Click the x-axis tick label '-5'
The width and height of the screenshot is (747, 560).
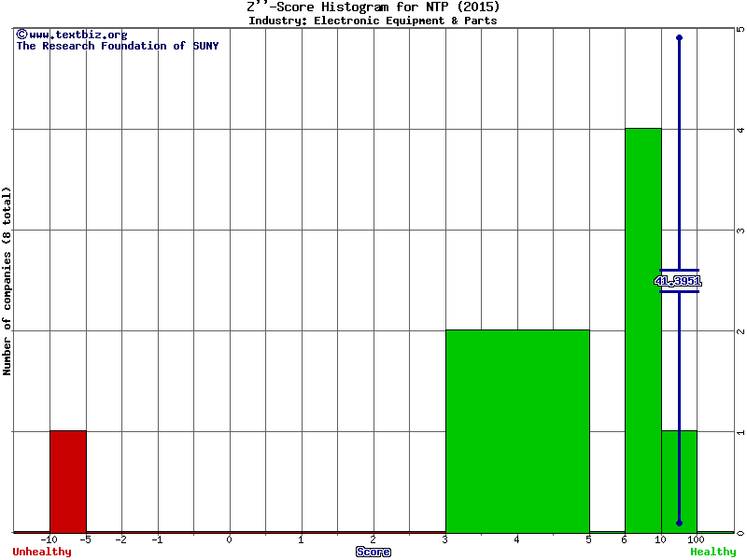tap(85, 539)
